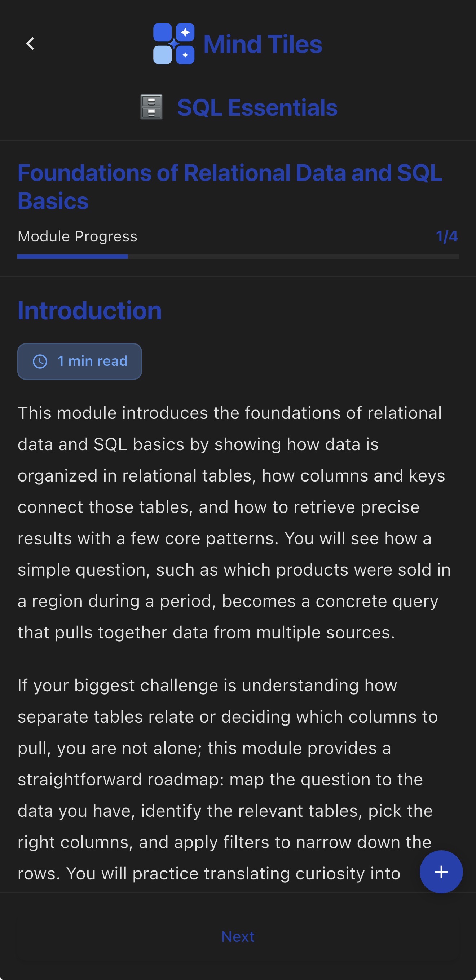Click the 1/4 progress counter
Viewport: 476px width, 980px height.
click(x=447, y=236)
